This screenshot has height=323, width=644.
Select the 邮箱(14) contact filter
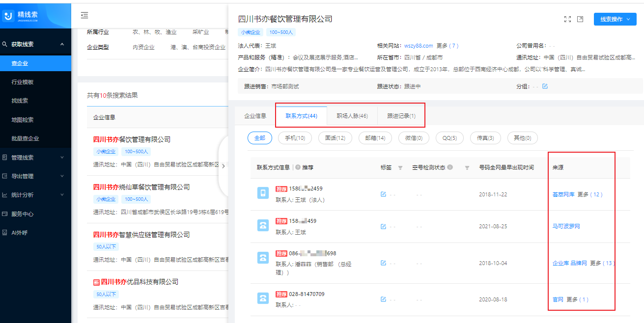point(376,138)
